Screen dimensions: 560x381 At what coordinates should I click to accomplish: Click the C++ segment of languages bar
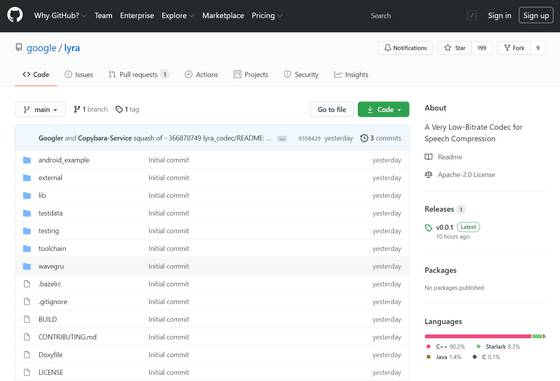point(478,336)
